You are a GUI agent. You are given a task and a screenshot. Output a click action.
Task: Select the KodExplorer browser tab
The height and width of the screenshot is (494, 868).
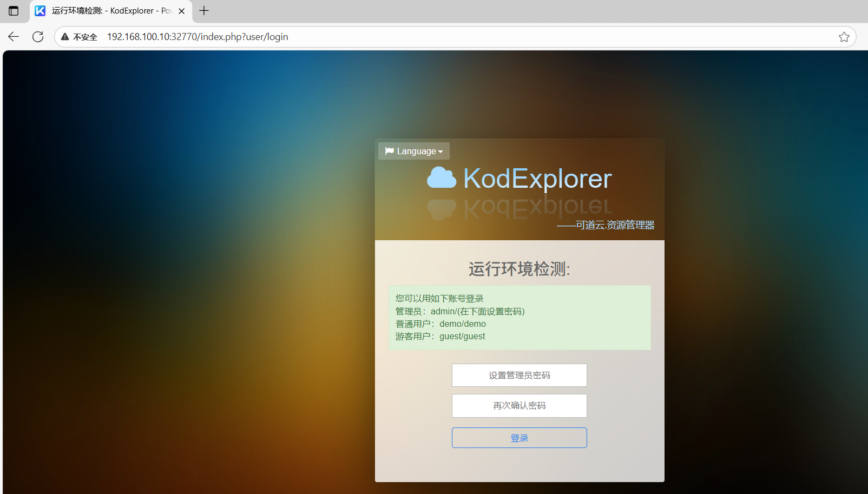pos(111,11)
